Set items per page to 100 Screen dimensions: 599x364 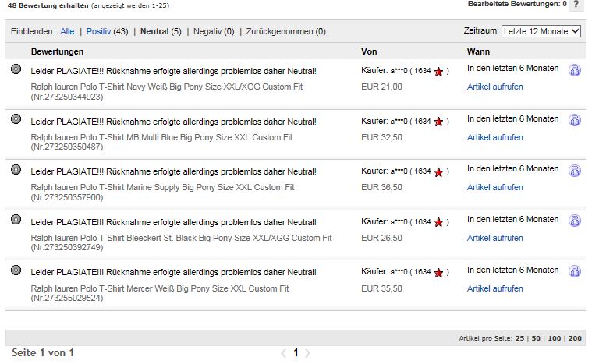pyautogui.click(x=555, y=339)
